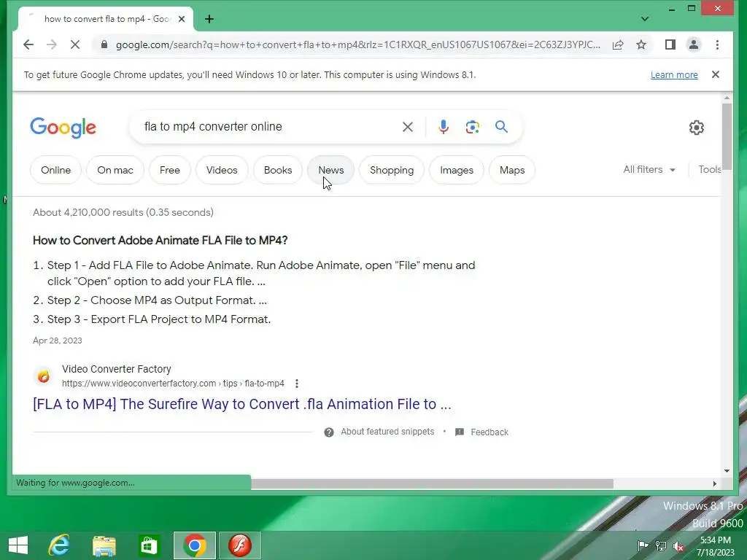Click the horizontal scrollbar right arrow

coord(715,484)
